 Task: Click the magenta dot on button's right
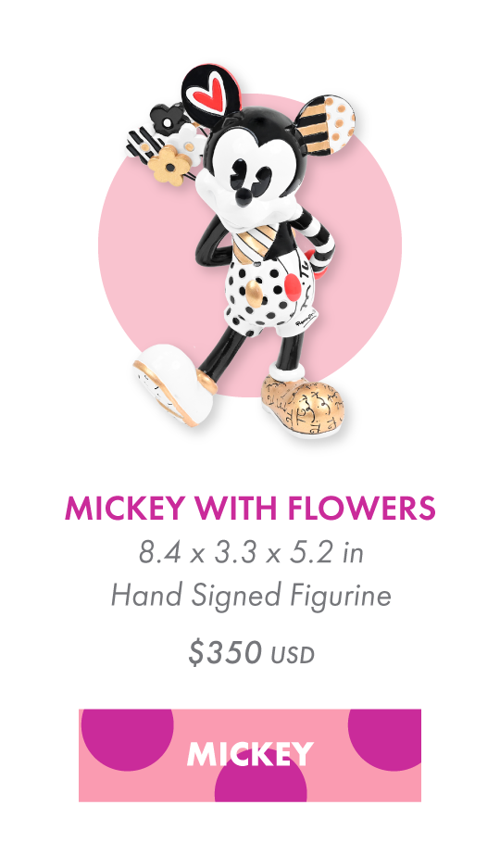385,738
